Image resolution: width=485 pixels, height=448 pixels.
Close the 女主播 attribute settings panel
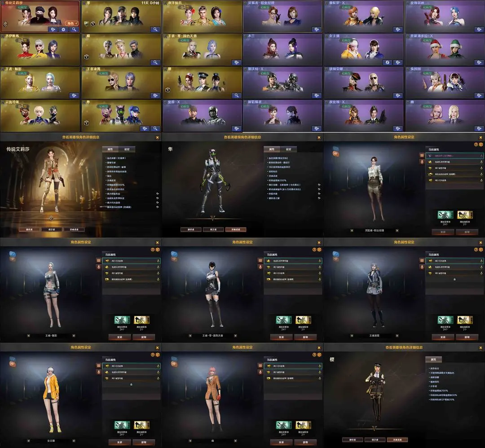158,348
